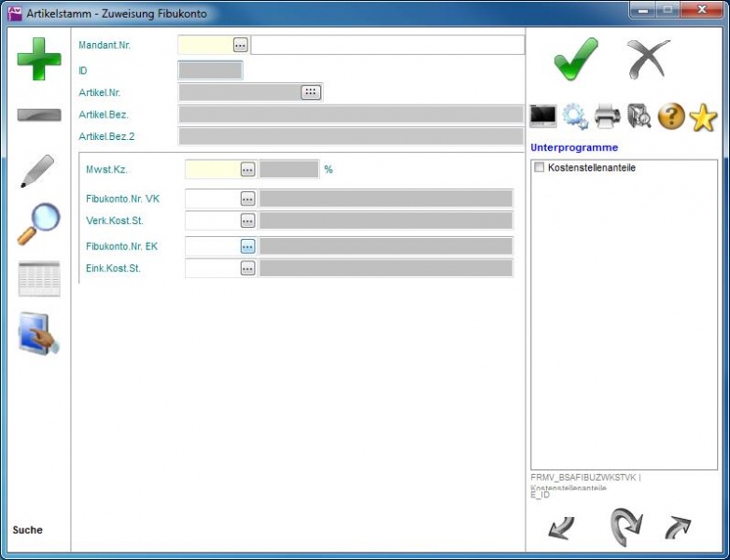Image resolution: width=730 pixels, height=560 pixels.
Task: Click the gray X cancel icon
Action: coord(648,60)
